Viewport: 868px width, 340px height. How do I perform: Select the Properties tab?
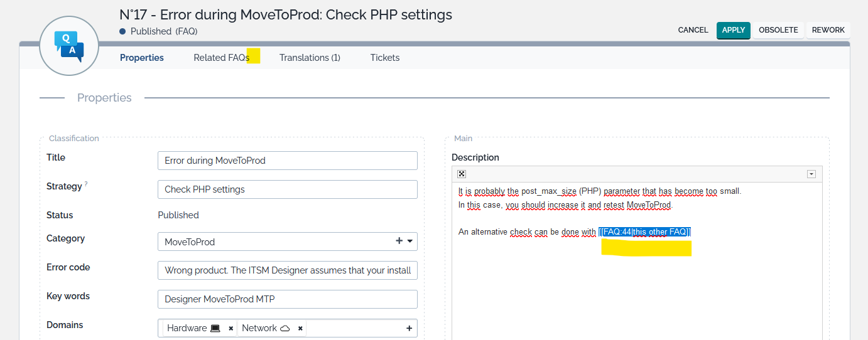pyautogui.click(x=142, y=58)
